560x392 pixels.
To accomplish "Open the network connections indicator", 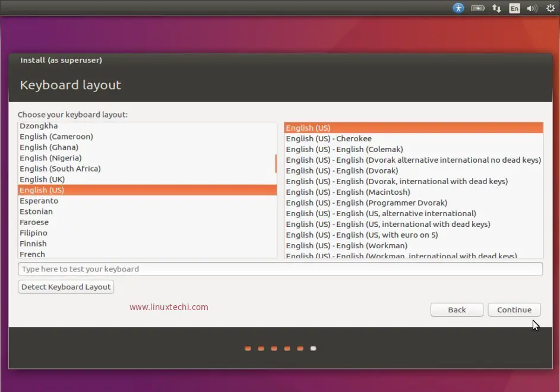I will pyautogui.click(x=496, y=8).
